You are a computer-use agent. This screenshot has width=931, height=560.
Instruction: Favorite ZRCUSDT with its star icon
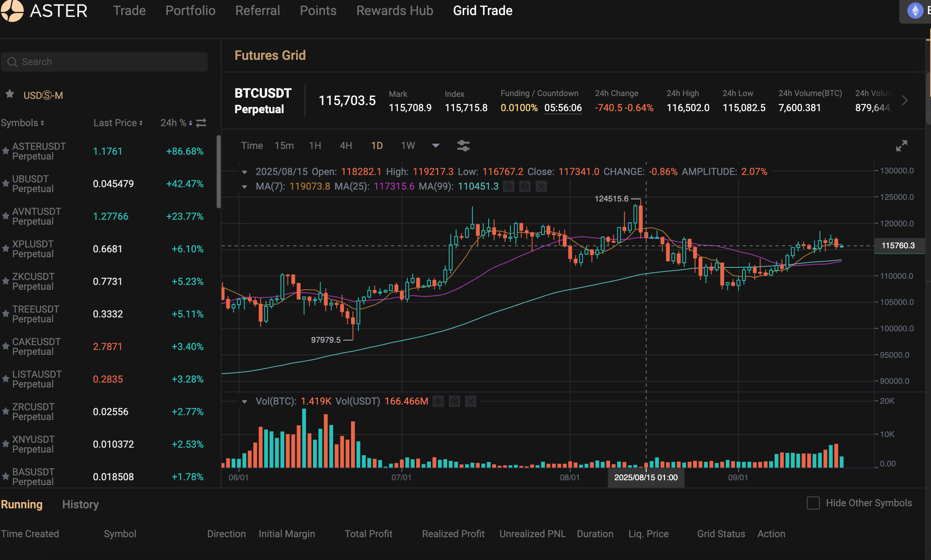[x=6, y=411]
